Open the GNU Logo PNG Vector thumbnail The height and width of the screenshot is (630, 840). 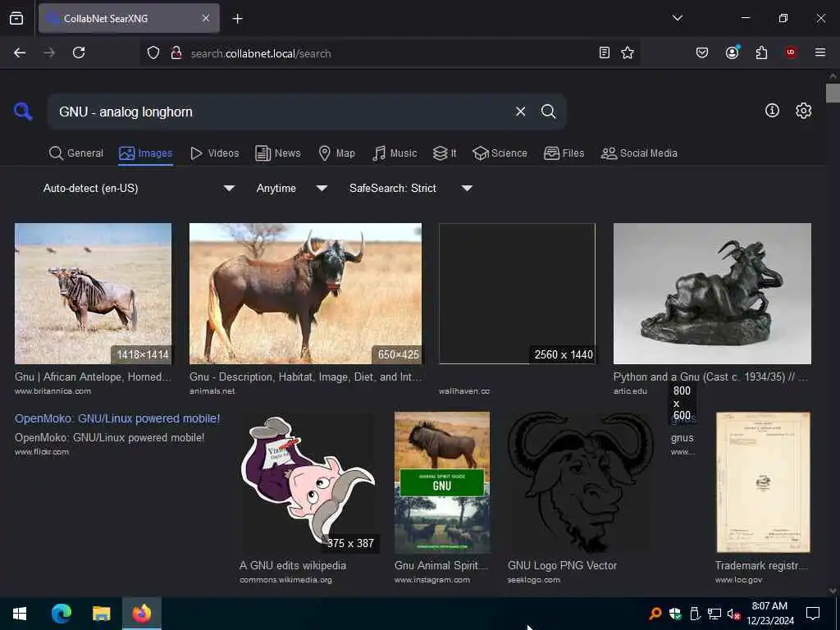click(581, 482)
